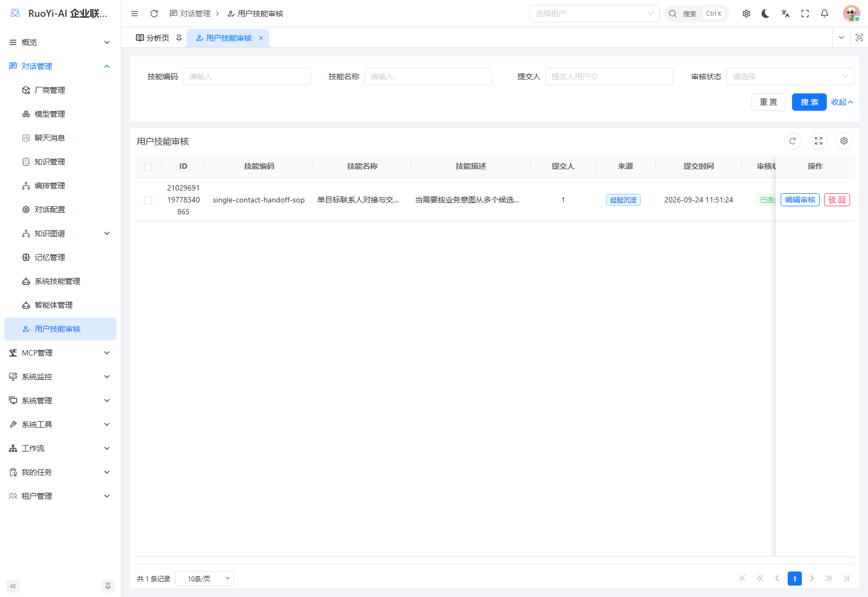Viewport: 868px width, 597px height.
Task: Open table column settings gear
Action: (x=844, y=141)
